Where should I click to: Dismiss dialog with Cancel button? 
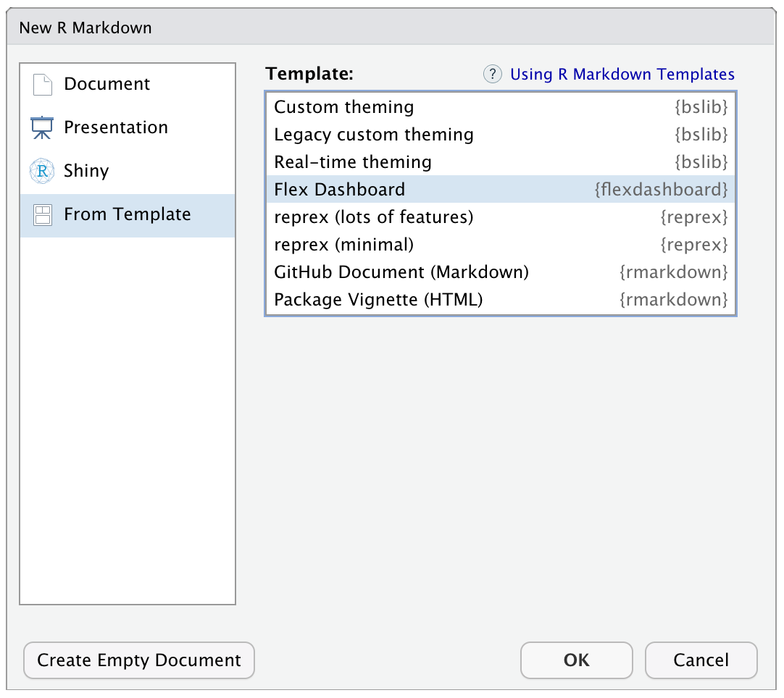tap(701, 660)
